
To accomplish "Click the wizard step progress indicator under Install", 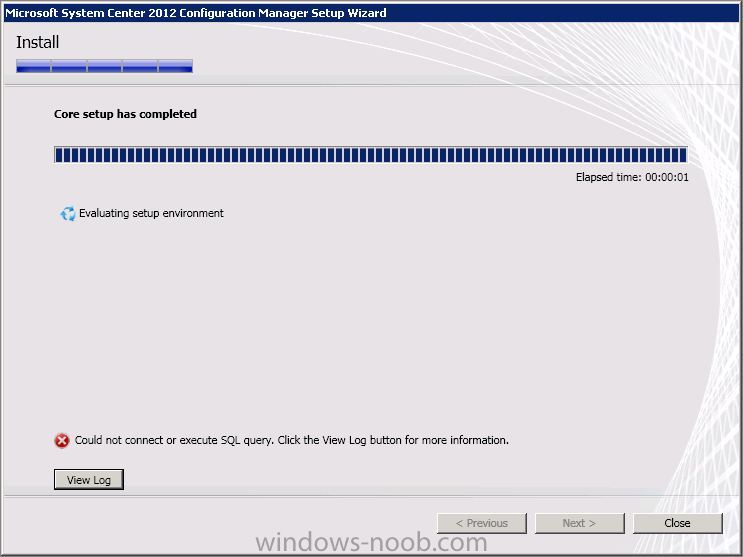I will (104, 66).
